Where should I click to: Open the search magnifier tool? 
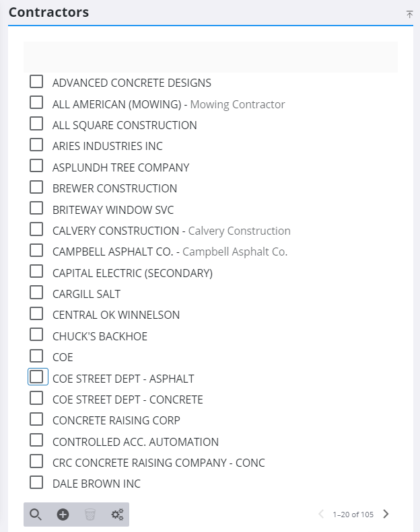coord(36,515)
